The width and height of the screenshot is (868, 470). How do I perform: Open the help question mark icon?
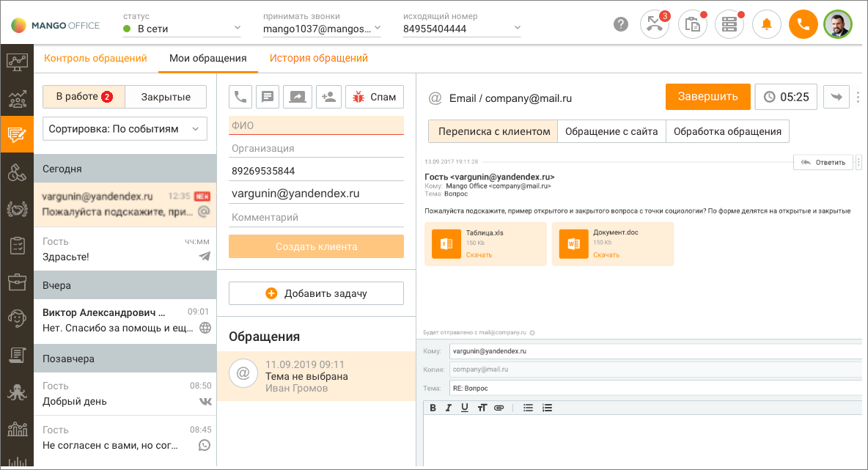point(620,24)
